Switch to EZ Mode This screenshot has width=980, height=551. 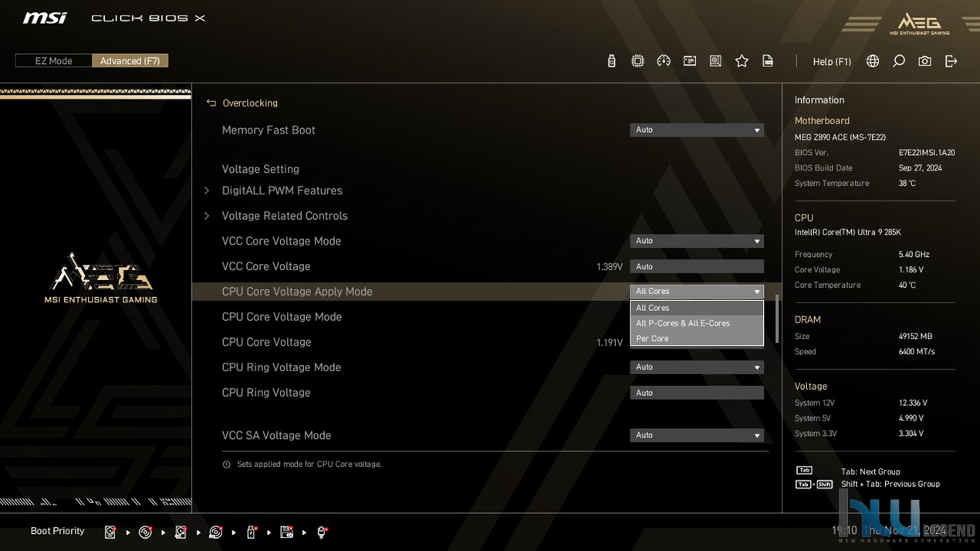pyautogui.click(x=53, y=61)
